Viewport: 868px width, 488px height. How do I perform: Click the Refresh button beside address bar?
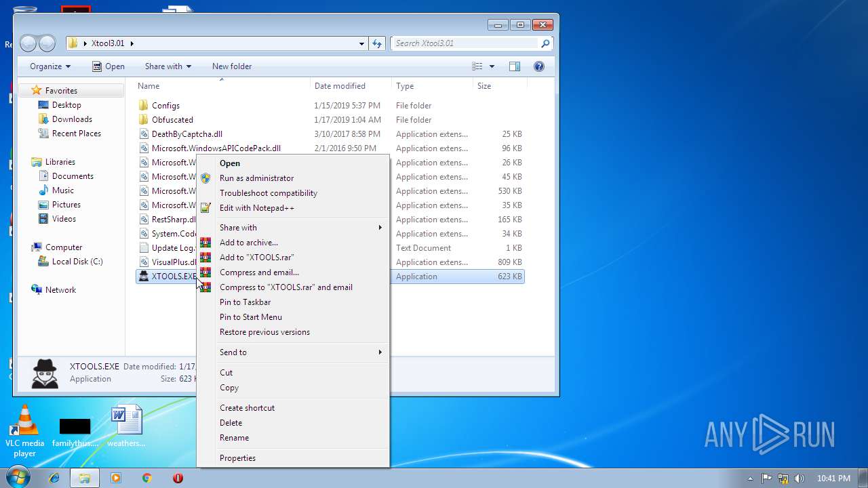[x=378, y=43]
